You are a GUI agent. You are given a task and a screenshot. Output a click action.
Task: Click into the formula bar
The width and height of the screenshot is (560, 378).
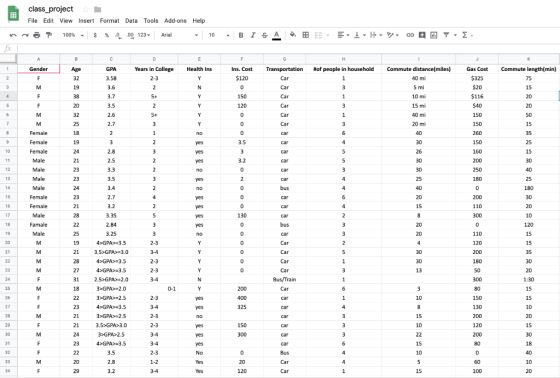(288, 49)
